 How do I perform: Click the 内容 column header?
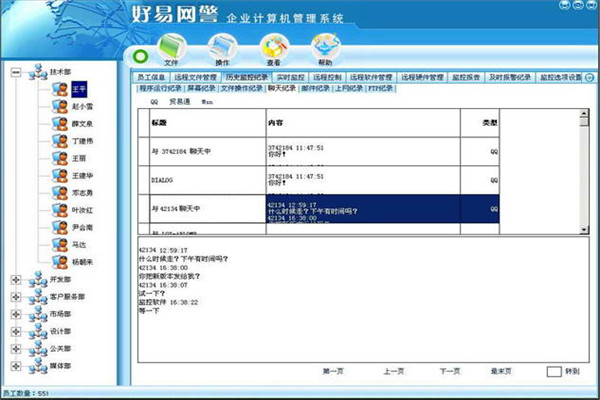pyautogui.click(x=363, y=123)
